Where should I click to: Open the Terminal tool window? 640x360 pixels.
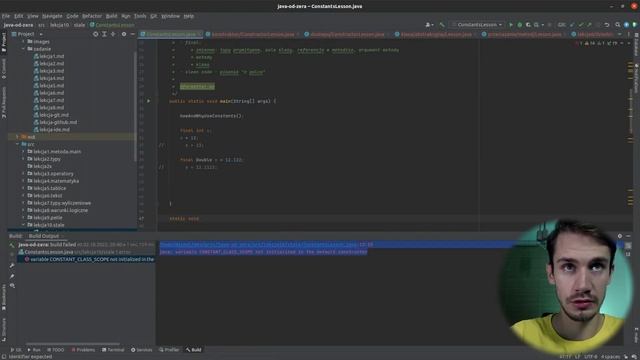click(113, 350)
